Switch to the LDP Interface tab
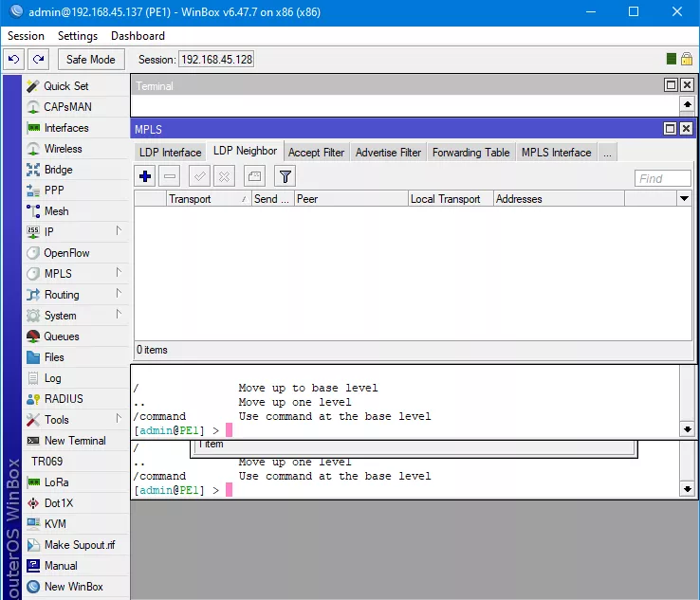The height and width of the screenshot is (600, 700). tap(170, 153)
